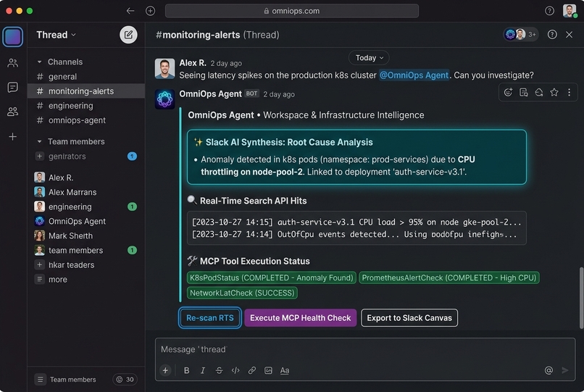Toggle italic formatting in composer
The image size is (584, 392).
(x=203, y=370)
